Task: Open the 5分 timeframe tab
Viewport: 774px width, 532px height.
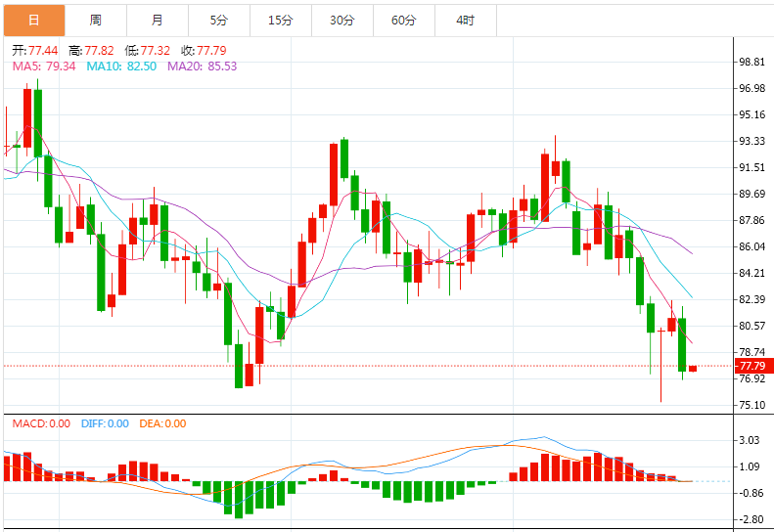Action: [219, 21]
